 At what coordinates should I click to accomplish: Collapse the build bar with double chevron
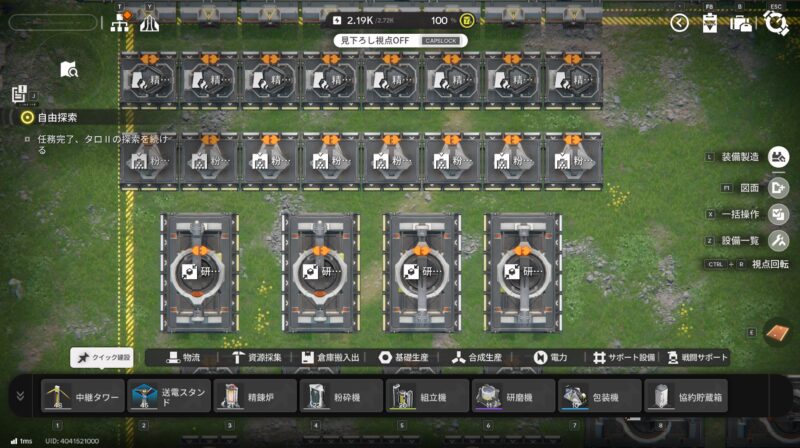pos(19,396)
